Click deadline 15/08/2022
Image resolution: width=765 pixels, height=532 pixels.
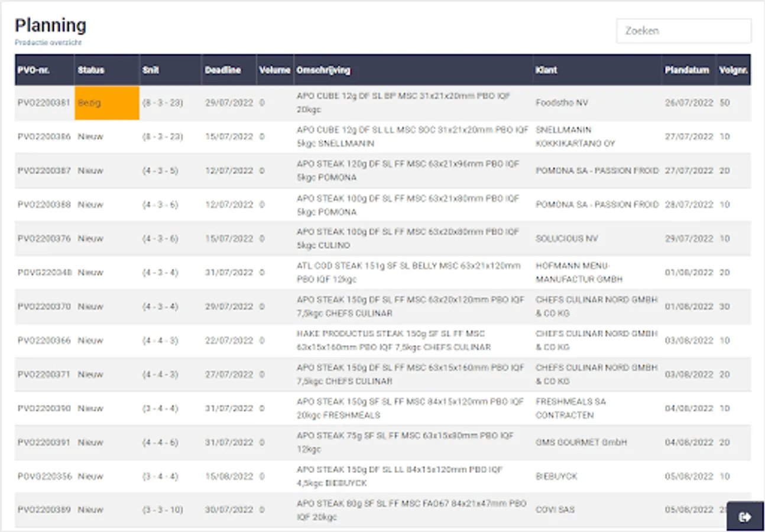(x=230, y=476)
